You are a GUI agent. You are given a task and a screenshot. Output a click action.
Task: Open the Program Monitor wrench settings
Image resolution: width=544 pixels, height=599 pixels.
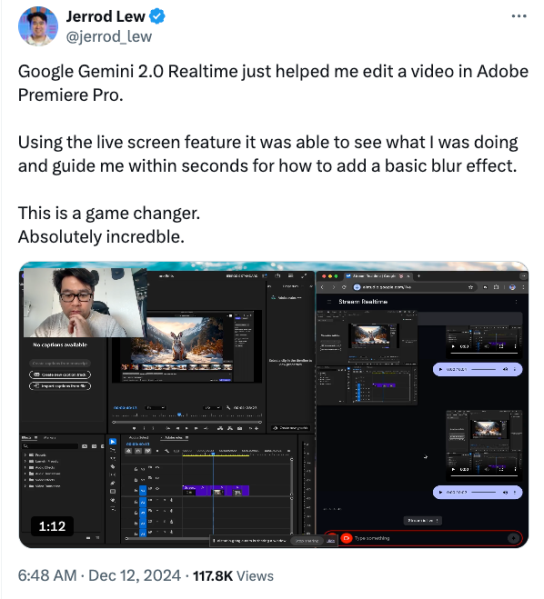pos(228,408)
